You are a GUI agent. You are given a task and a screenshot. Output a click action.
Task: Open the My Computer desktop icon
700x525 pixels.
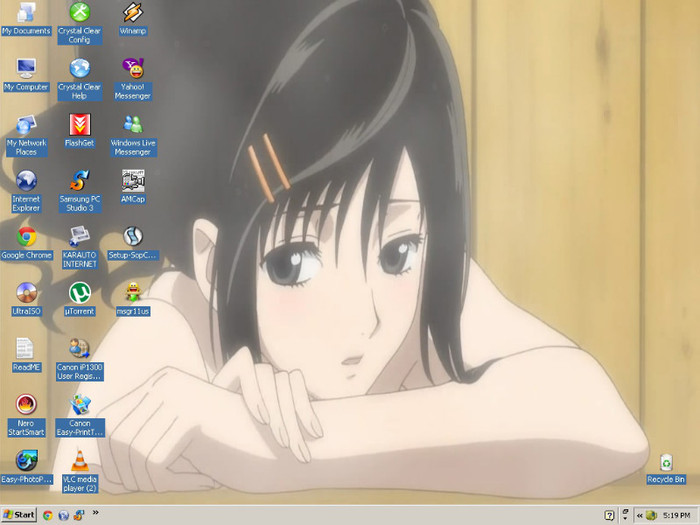pyautogui.click(x=26, y=75)
